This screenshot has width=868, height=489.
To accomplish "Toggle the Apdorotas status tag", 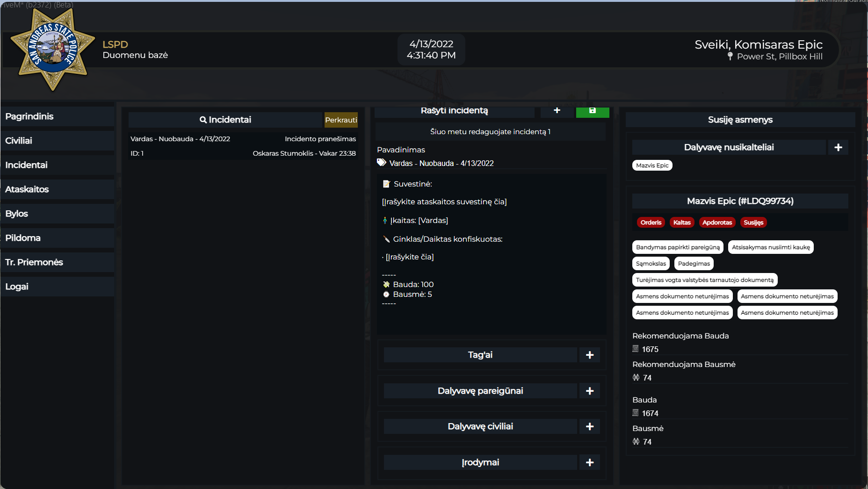I will pos(717,223).
